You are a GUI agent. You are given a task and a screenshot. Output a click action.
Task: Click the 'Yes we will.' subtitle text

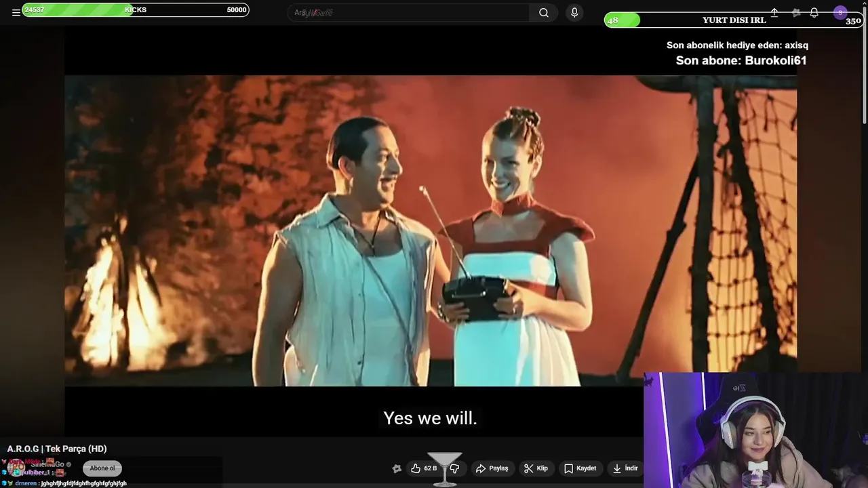pyautogui.click(x=431, y=418)
